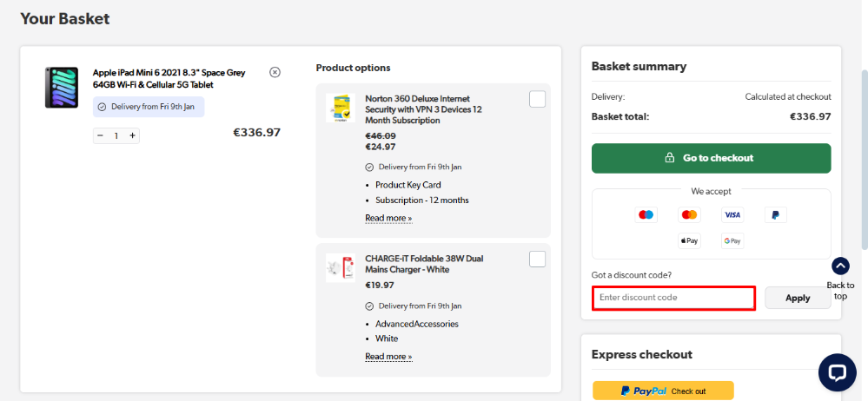Click the Norton 360 Deluxe product title

click(x=423, y=109)
